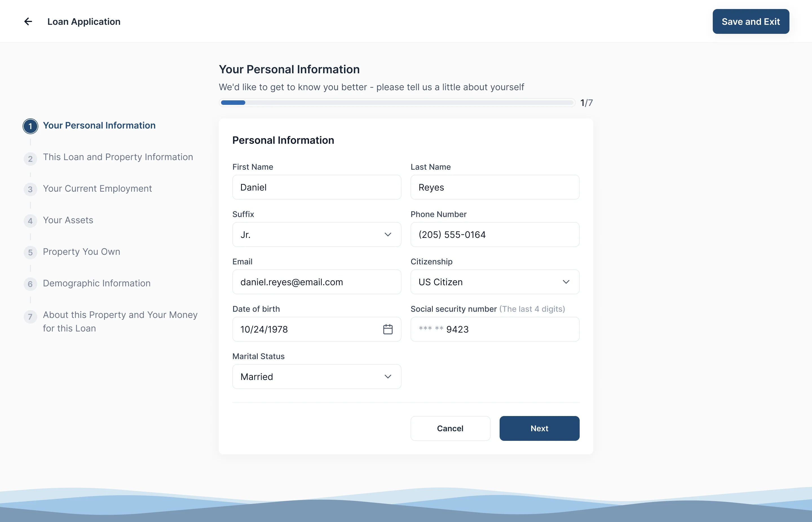Open Property You Own step
812x522 pixels.
point(81,251)
